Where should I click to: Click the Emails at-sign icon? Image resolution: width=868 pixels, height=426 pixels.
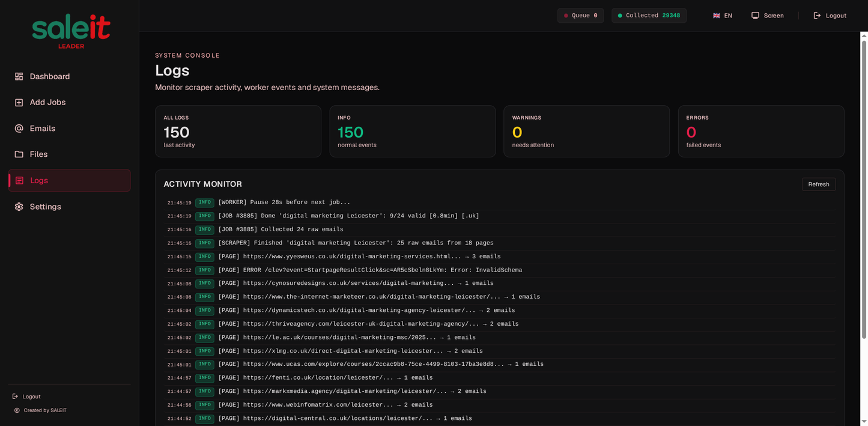(x=19, y=129)
